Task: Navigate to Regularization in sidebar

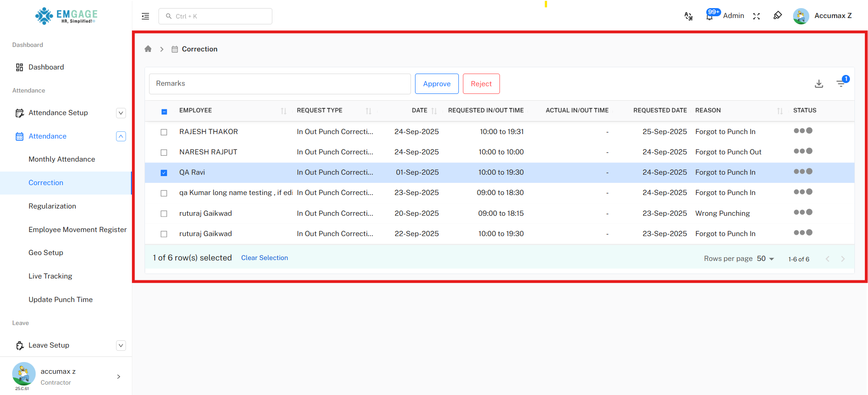Action: pos(52,206)
